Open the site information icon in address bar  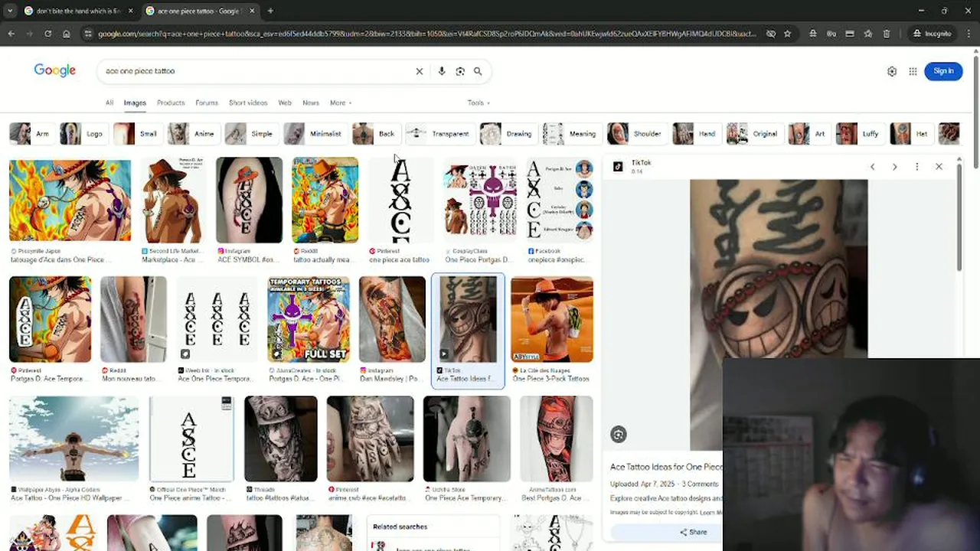click(87, 34)
